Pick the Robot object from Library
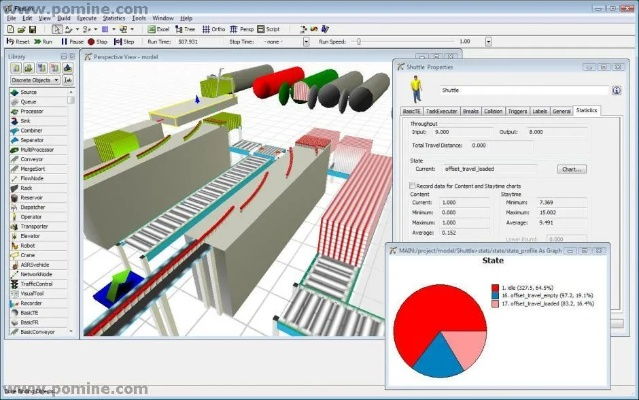639x400 pixels. pyautogui.click(x=30, y=244)
